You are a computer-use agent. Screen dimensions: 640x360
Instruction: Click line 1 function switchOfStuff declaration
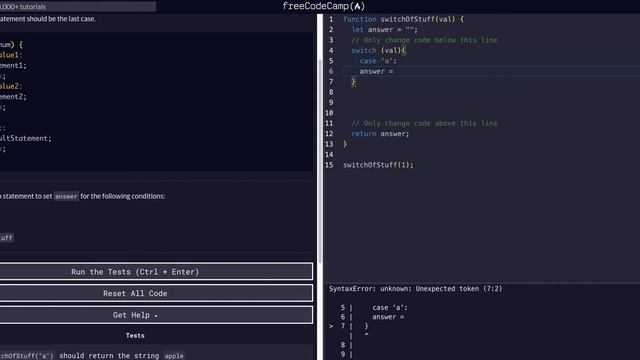403,19
